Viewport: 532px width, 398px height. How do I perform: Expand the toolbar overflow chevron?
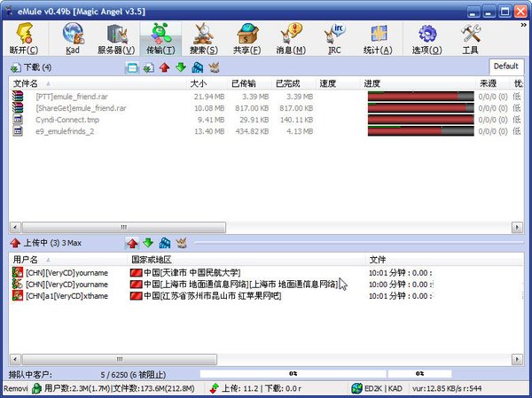pos(523,25)
